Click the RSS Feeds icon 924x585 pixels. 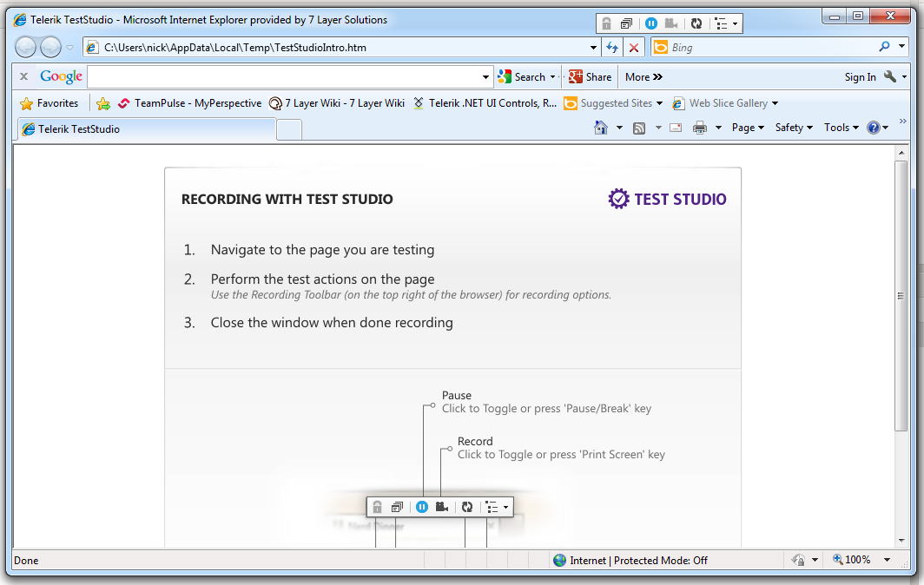click(639, 128)
